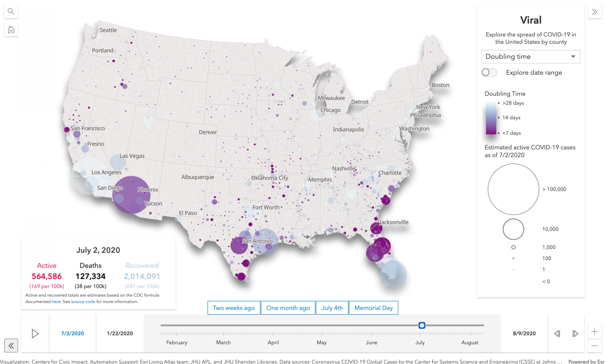Jump to Two weeks ago
This screenshot has width=605, height=364.
pos(233,308)
